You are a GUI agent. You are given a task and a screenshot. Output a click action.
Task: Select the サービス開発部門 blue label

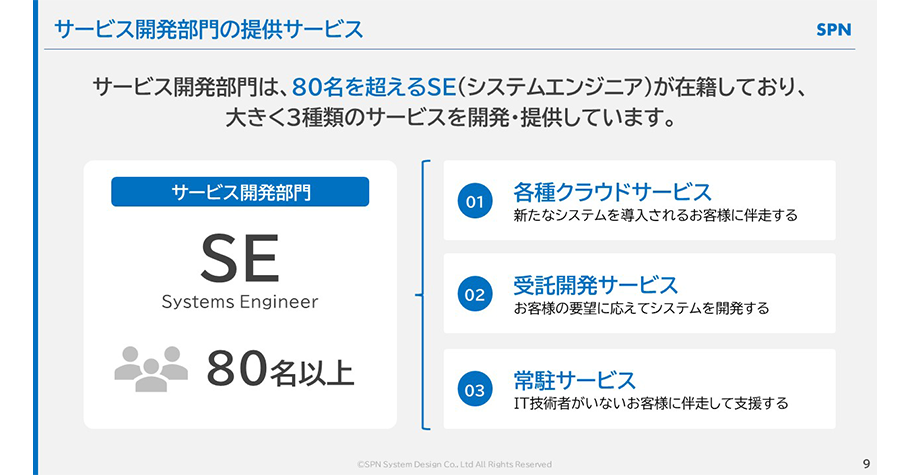coord(240,192)
